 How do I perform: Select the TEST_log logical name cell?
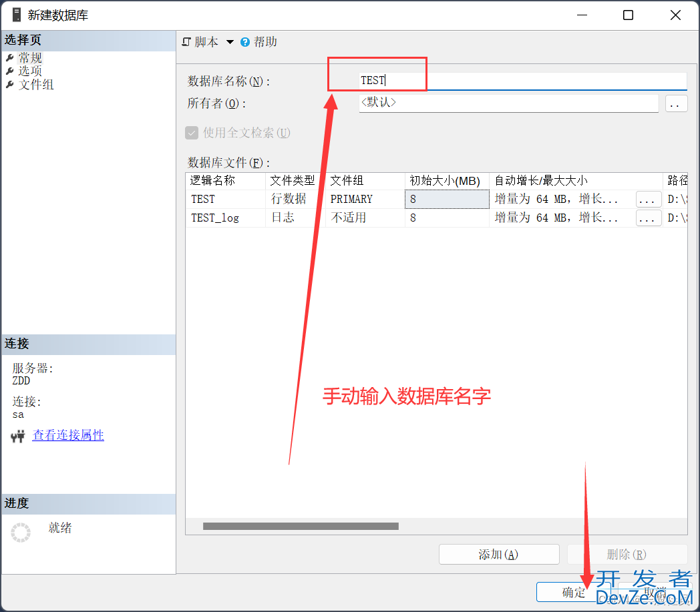(226, 218)
